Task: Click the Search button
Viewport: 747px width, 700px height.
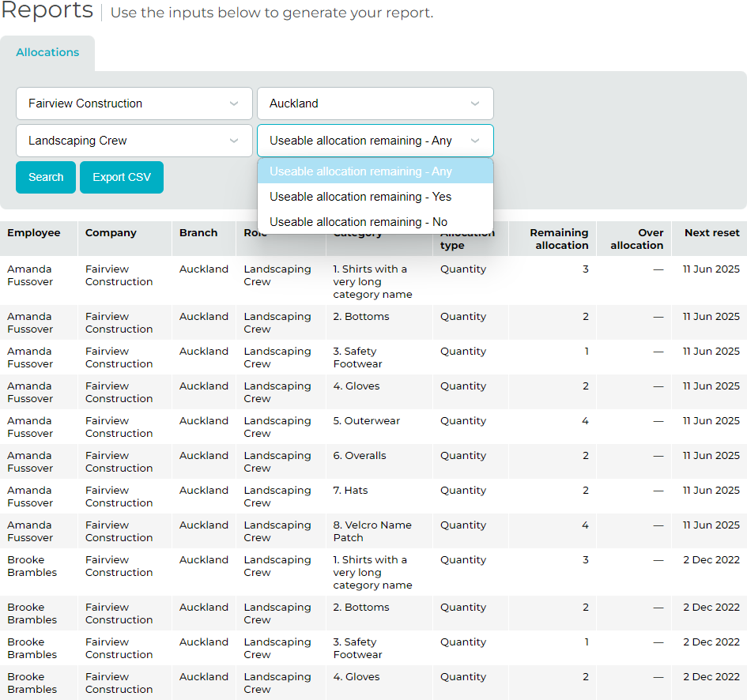Action: [x=46, y=177]
